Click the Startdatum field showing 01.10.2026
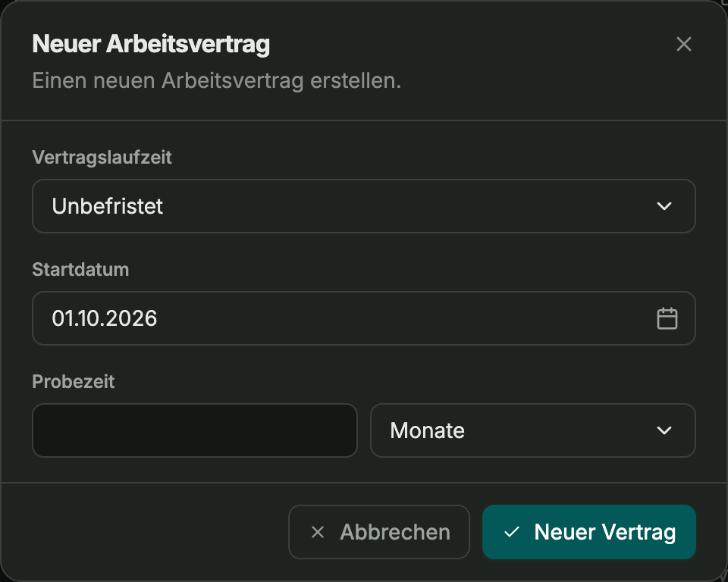This screenshot has width=728, height=582. coord(363,318)
